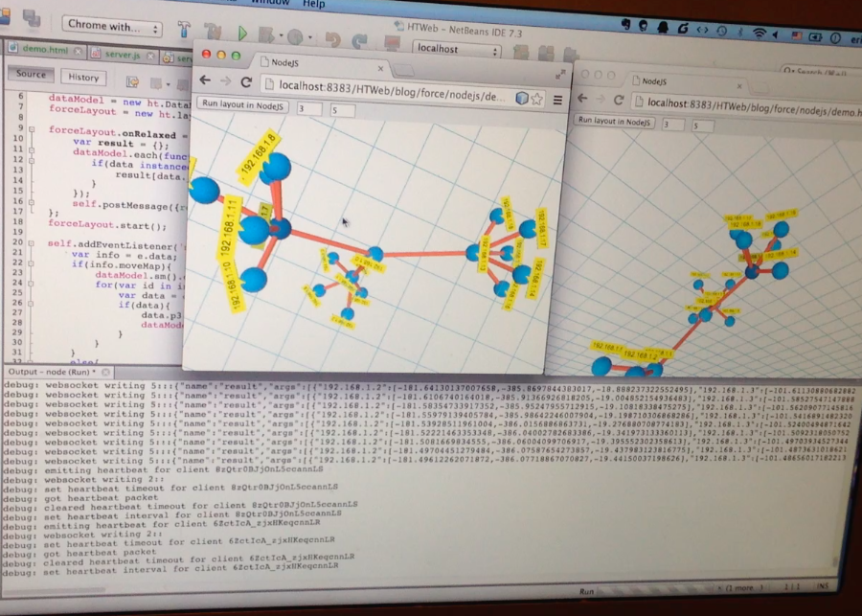Switch to History view in the editor
This screenshot has width=862, height=616.
pos(83,78)
